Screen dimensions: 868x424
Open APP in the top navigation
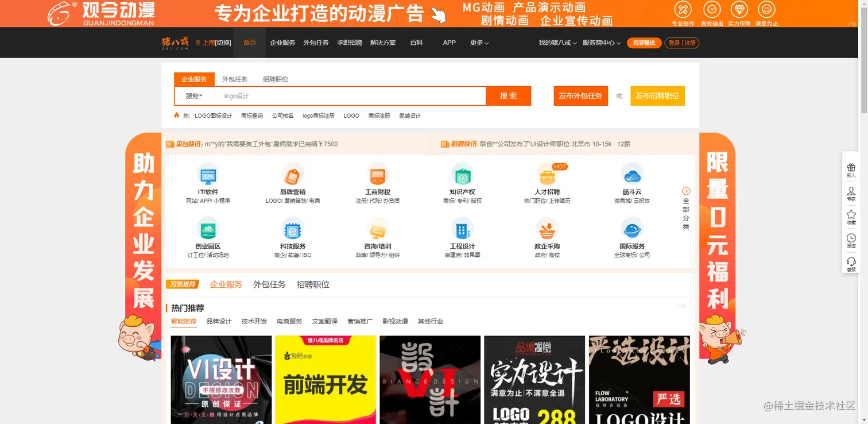(449, 43)
